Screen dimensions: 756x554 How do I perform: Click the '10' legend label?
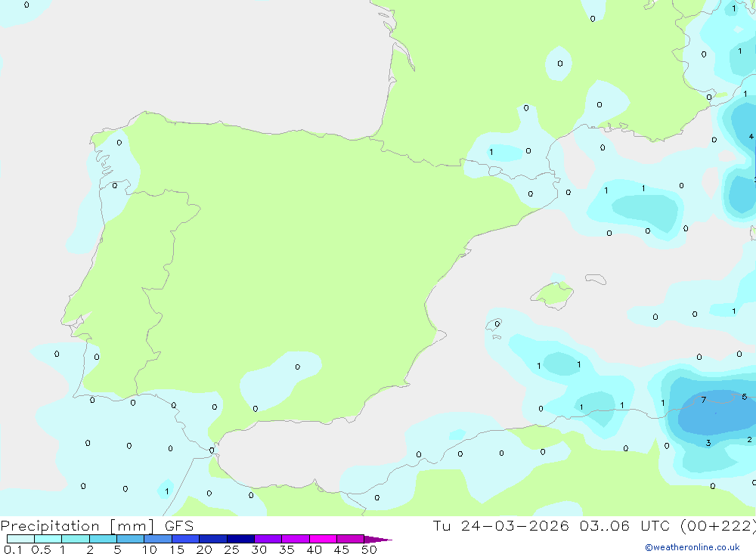click(150, 549)
